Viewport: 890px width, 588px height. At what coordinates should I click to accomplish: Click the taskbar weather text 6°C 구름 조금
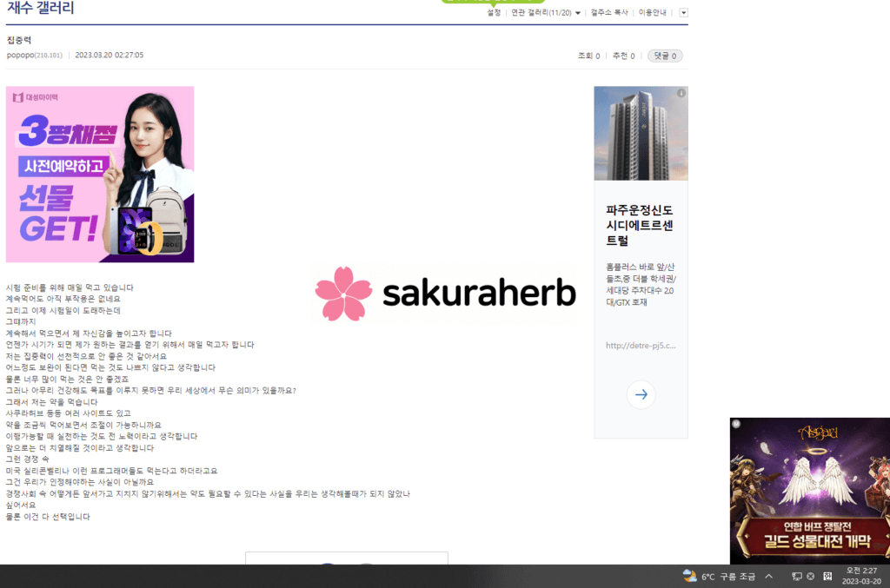[728, 577]
